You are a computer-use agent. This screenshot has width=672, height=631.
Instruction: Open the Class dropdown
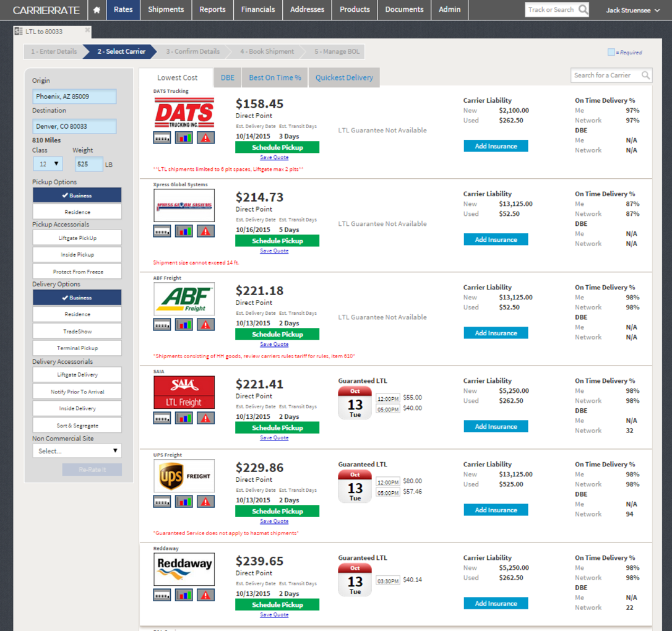(48, 164)
